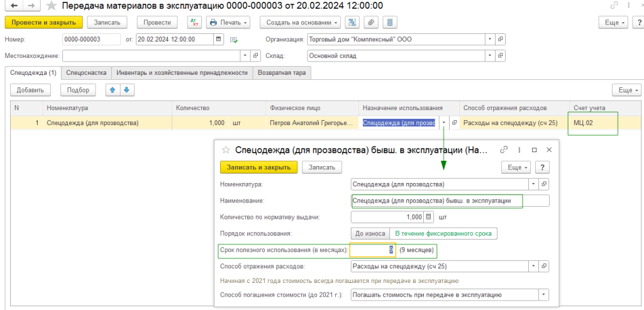Click into Наименование text field

450,201
